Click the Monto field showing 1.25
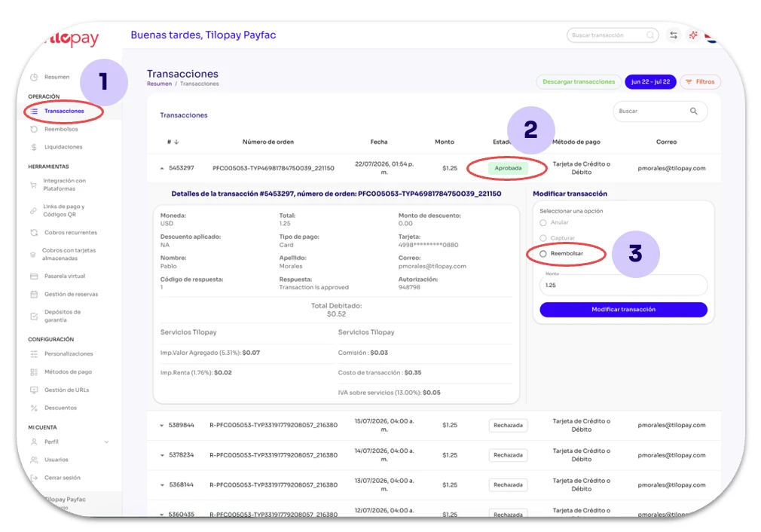 [x=623, y=285]
